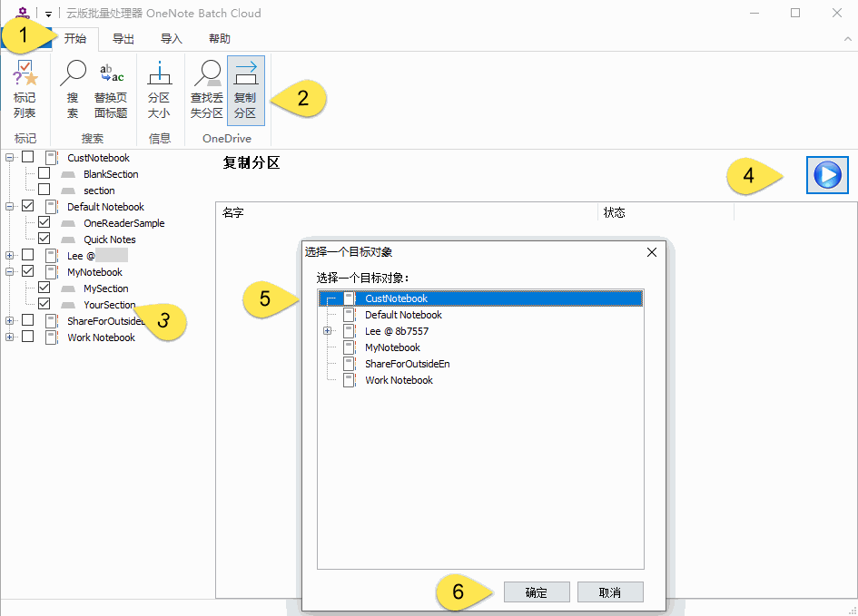
Task: Expand Lee @ 8b7557 in dialog tree
Action: point(328,331)
